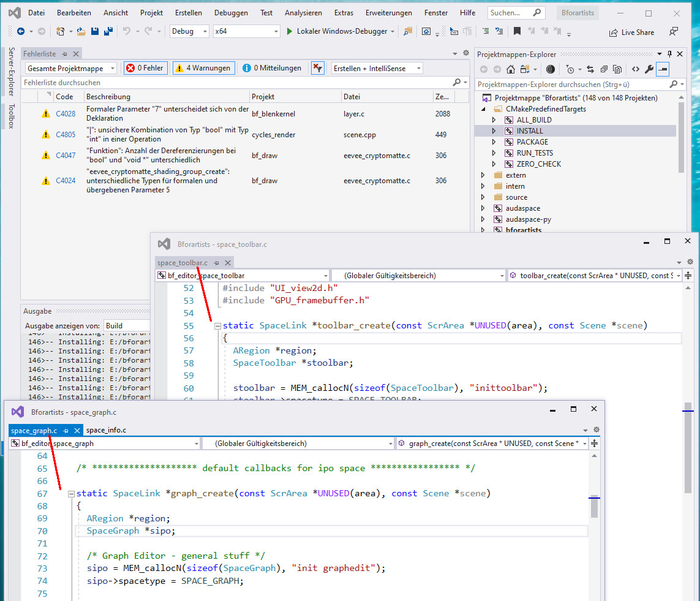Click the Projektmappen-Explorer vertical scrollbar
Screen dimensions: 700x601
click(681, 137)
